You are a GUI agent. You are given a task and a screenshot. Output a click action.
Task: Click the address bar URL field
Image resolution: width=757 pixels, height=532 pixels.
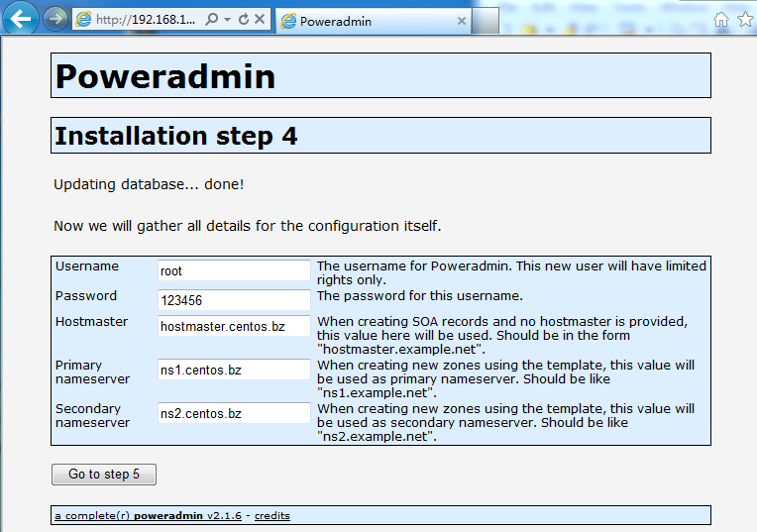[x=146, y=19]
